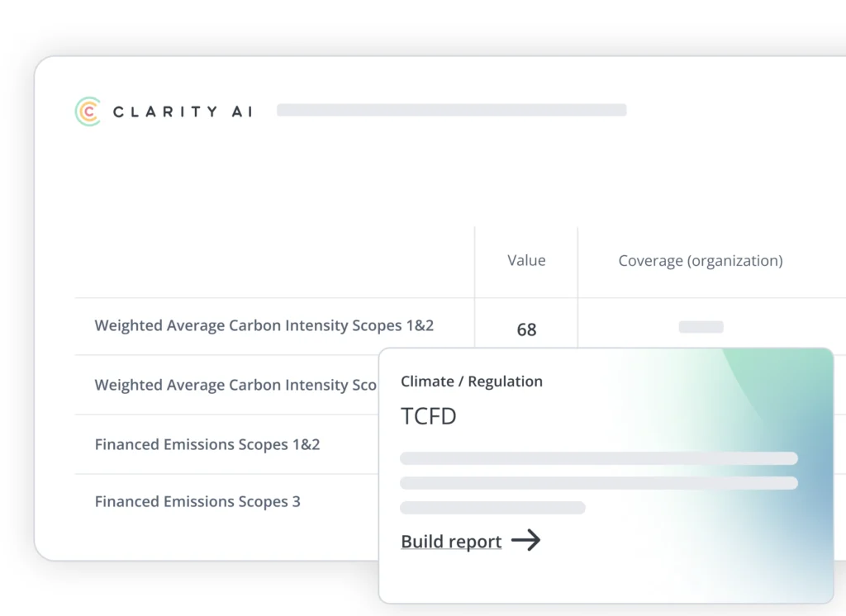Click the CLARITY AI wordmark text
846x616 pixels.
(x=183, y=111)
